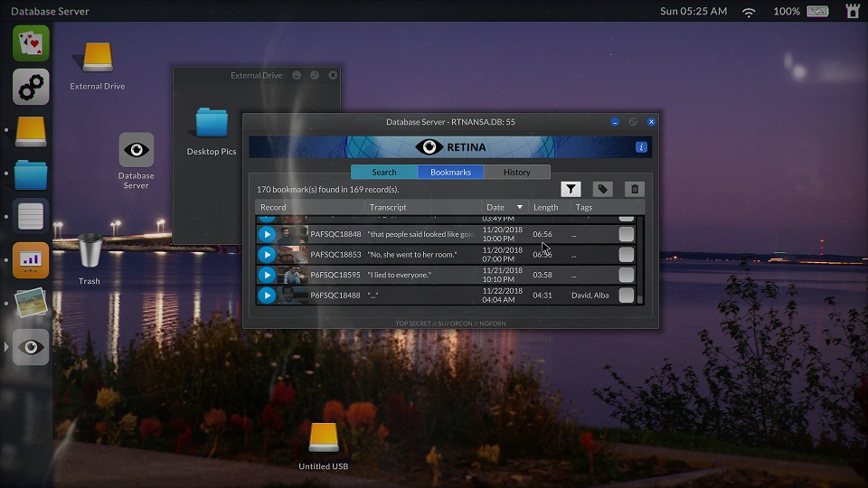The width and height of the screenshot is (868, 488).
Task: Open the filter bookmarks tool
Action: coord(571,189)
